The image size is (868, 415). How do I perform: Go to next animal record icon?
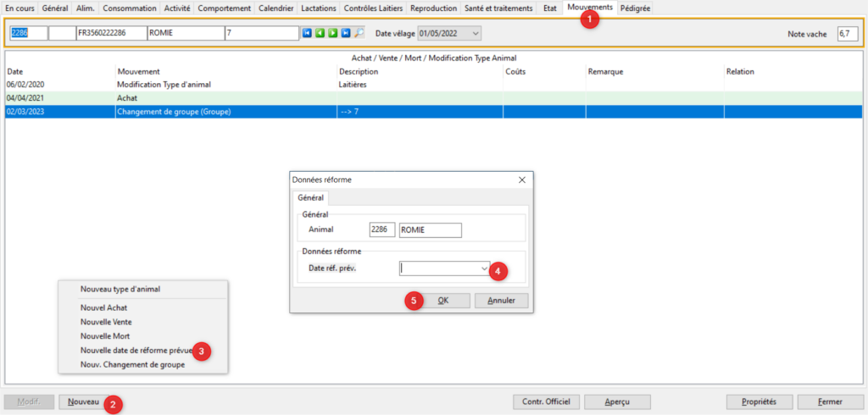tap(332, 33)
